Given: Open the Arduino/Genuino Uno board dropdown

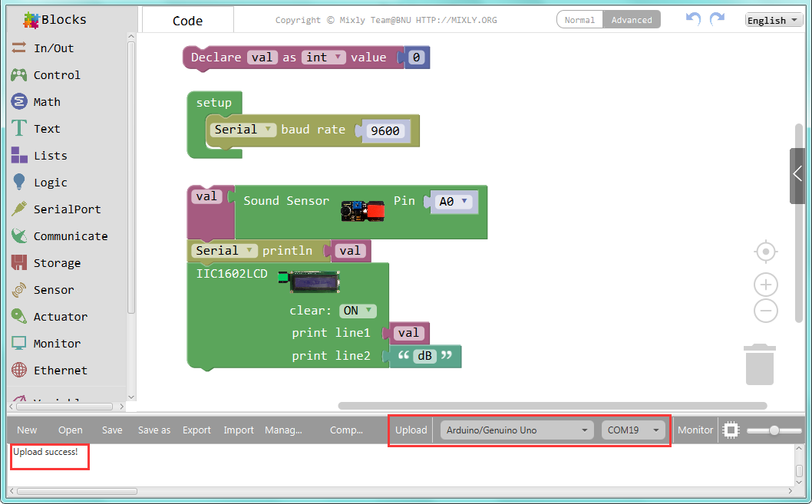Looking at the screenshot, I should click(x=517, y=430).
